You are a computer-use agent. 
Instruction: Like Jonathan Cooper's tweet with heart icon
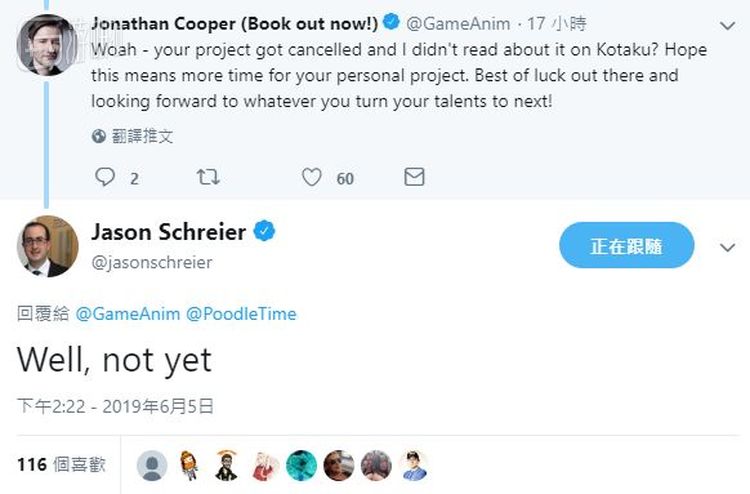coord(312,177)
